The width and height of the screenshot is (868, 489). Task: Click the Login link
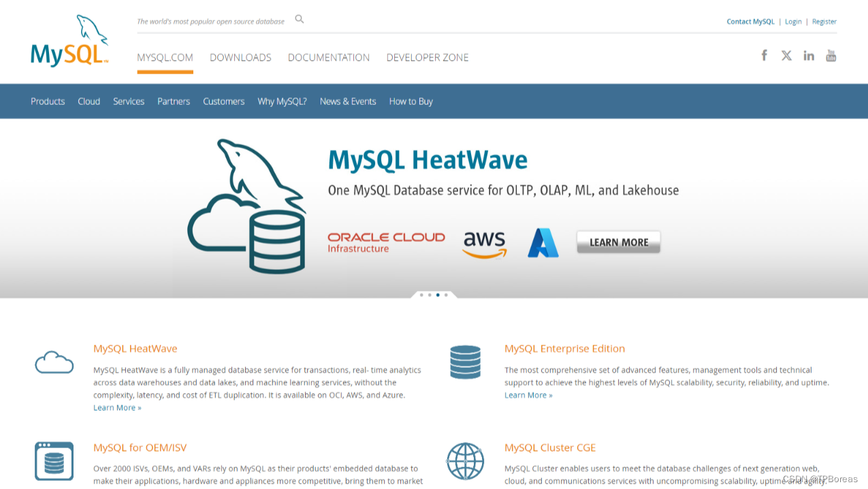(x=793, y=22)
